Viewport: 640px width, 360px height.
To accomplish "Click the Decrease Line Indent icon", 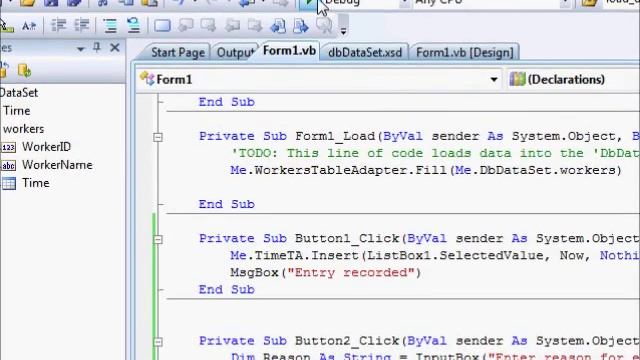I will [58, 26].
